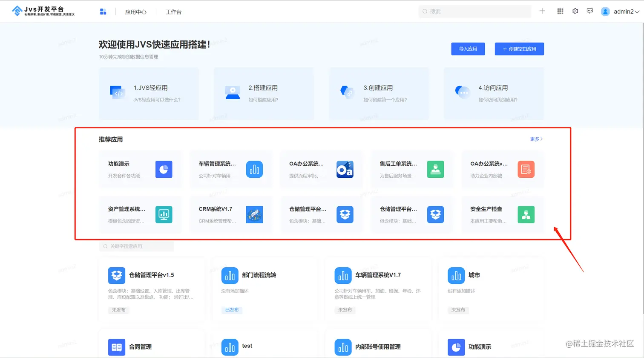Open 更多 recommended apps link
This screenshot has width=644, height=358.
tap(536, 139)
